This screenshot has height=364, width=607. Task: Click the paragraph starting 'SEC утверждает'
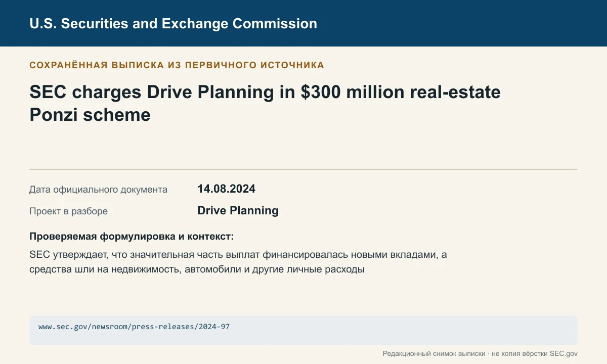click(x=238, y=262)
